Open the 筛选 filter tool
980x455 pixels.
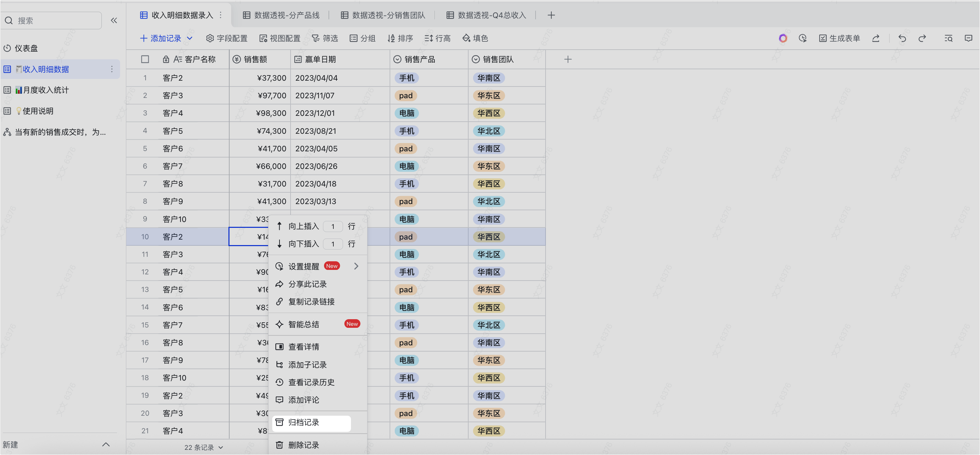(x=325, y=38)
